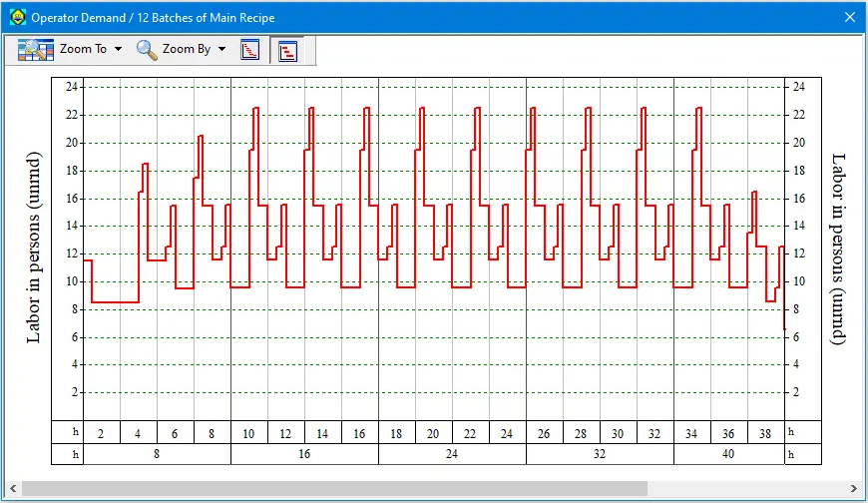Click the "Zoom To" text label
Image resolution: width=868 pixels, height=503 pixels.
point(83,49)
